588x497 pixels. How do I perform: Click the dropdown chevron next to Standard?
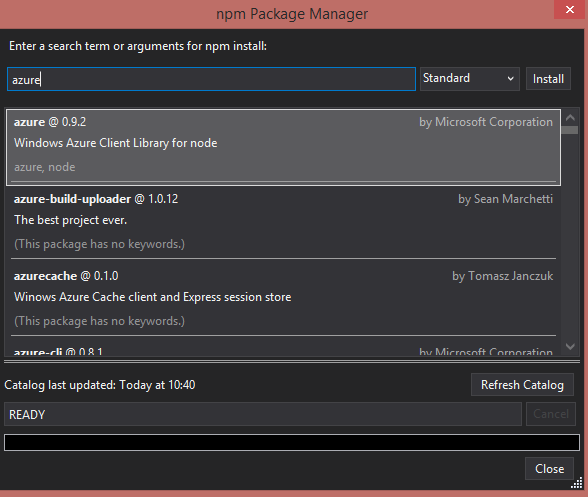(x=510, y=79)
